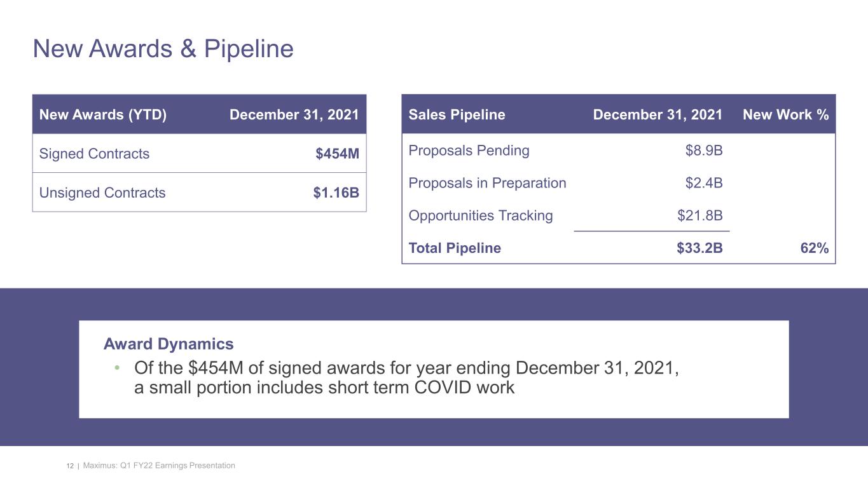Select the $21.8B opportunities tracking value
Screen dimensions: 868x488
pyautogui.click(x=699, y=215)
